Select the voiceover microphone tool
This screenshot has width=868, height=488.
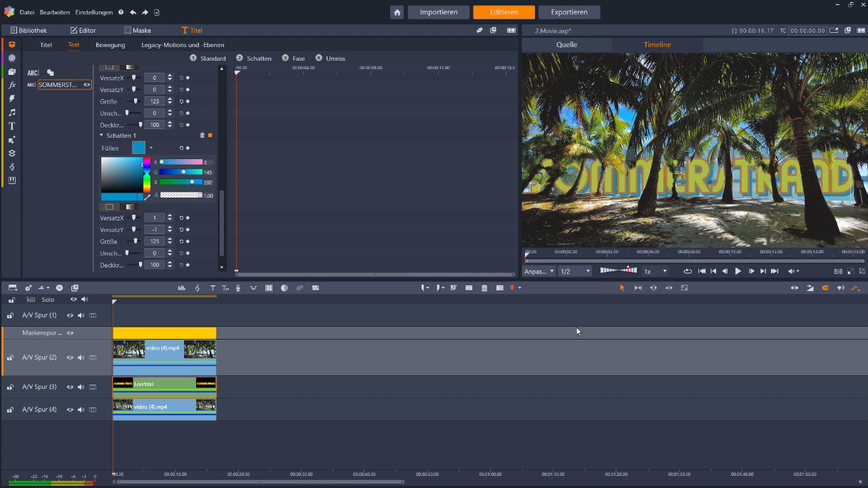240,288
